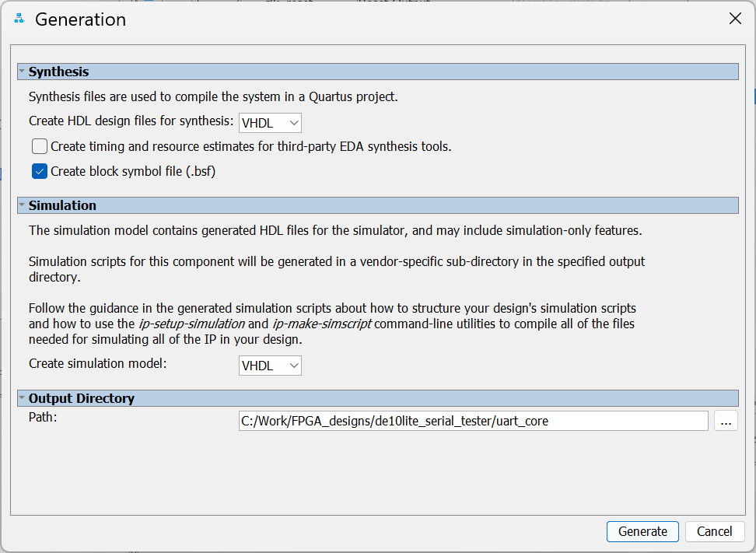Click the Simulation section header title
The image size is (756, 553).
[x=62, y=205]
